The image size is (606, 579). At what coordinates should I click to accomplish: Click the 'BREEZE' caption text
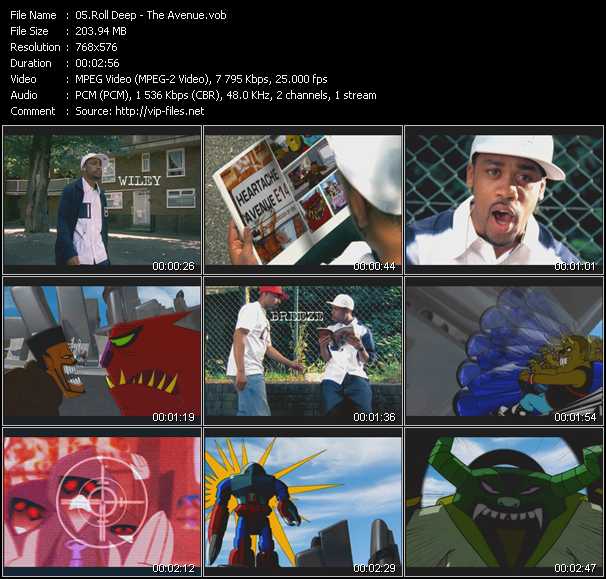(x=297, y=317)
